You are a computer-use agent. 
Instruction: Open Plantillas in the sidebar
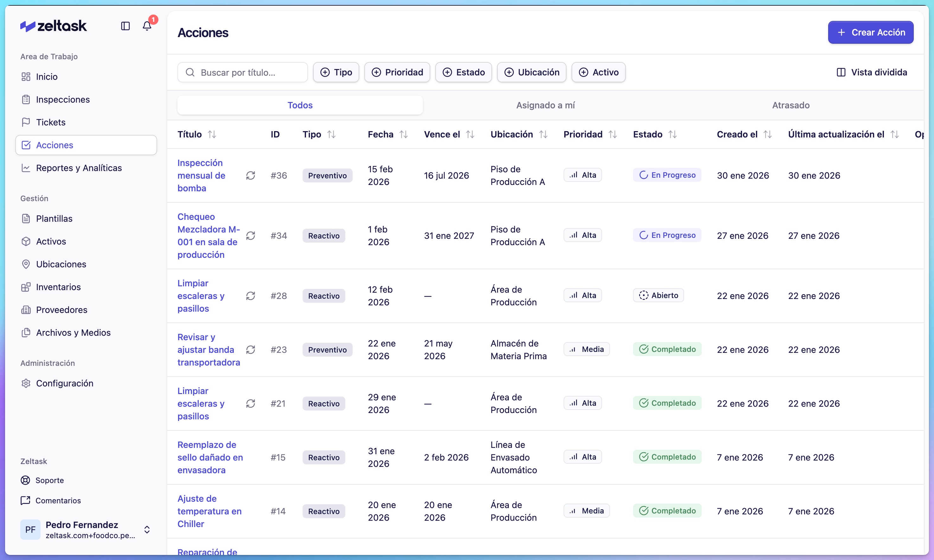tap(86, 219)
